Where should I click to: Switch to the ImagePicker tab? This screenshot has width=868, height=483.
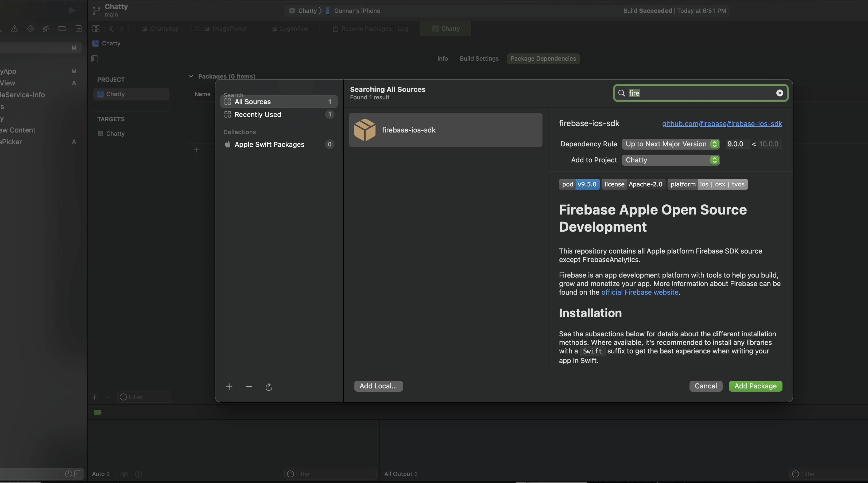point(226,29)
